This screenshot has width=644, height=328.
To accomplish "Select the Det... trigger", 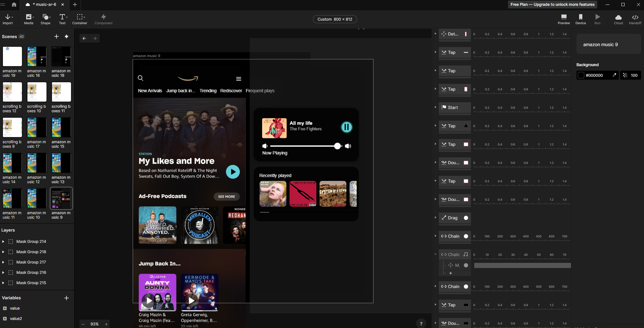I will [455, 34].
